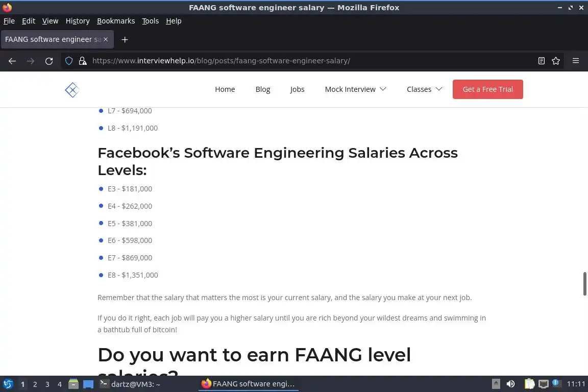Reload the current page
588x392 pixels.
[49, 61]
